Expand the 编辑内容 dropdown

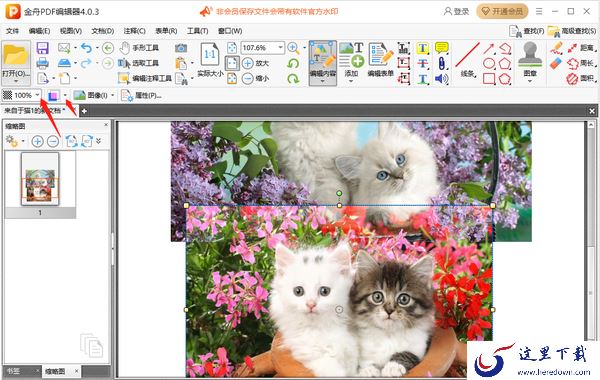[x=323, y=82]
